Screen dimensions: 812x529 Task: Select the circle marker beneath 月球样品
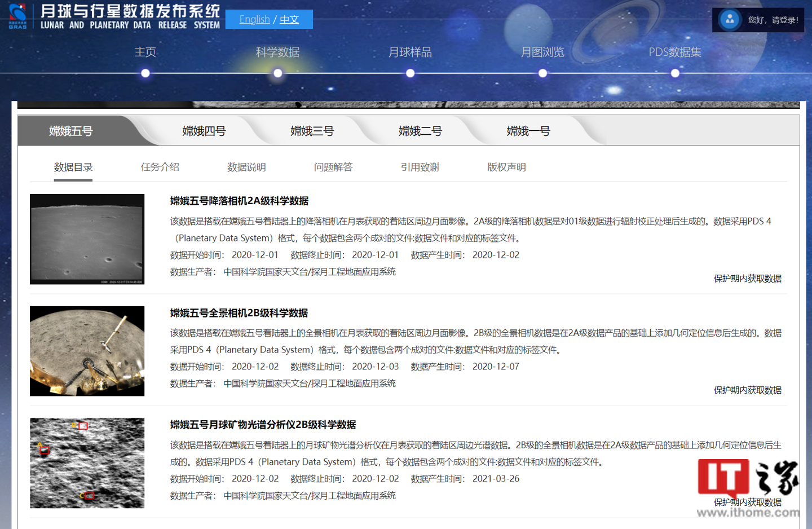tap(410, 72)
